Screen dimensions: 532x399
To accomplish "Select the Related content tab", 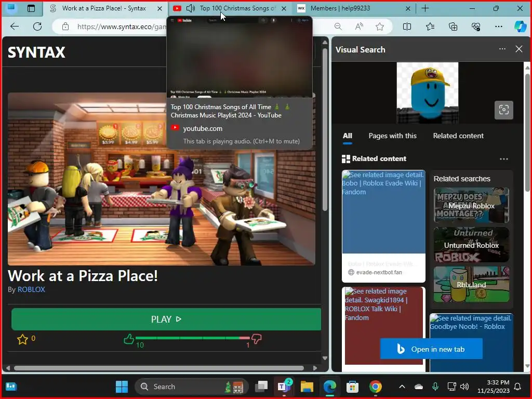I will coord(458,136).
